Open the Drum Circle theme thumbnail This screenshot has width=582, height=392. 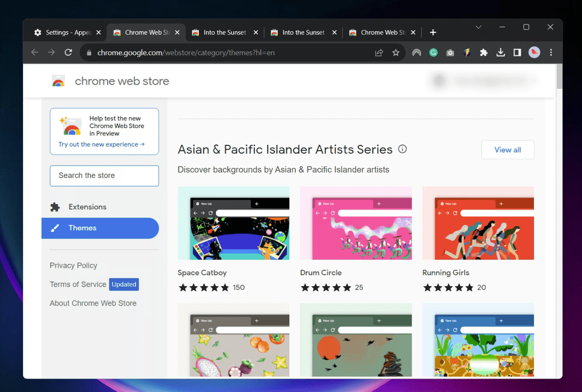coord(356,223)
